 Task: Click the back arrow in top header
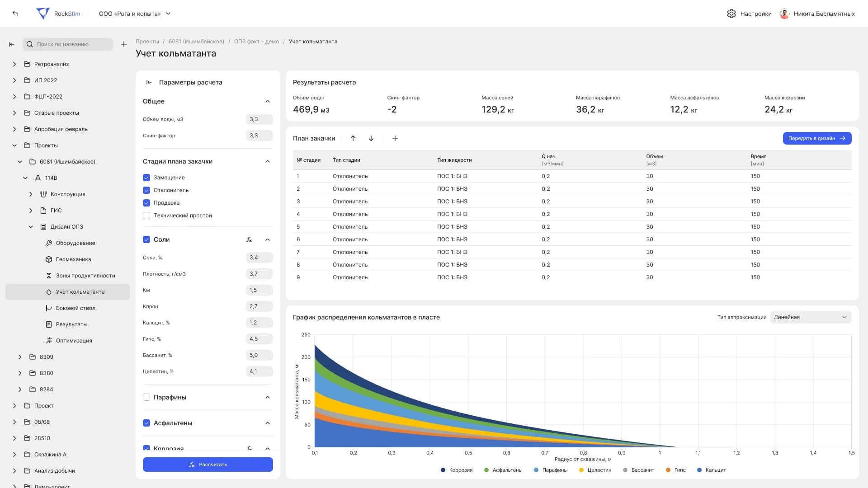[x=15, y=14]
